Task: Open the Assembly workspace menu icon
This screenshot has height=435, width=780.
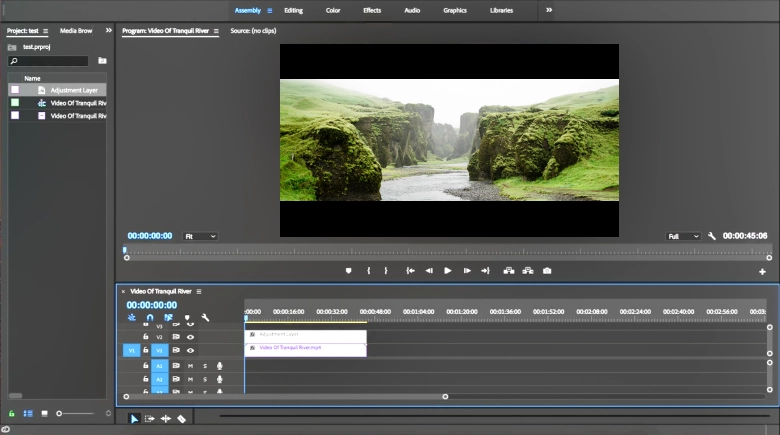Action: (270, 10)
